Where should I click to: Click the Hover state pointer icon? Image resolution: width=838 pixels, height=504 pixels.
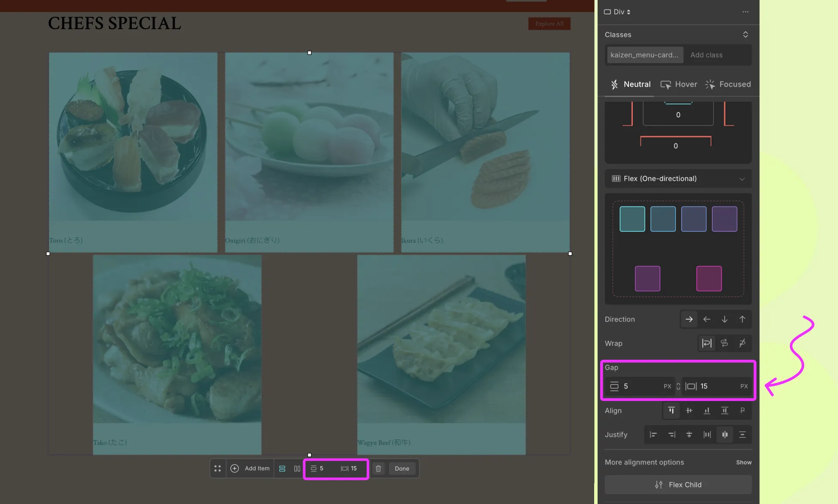665,85
